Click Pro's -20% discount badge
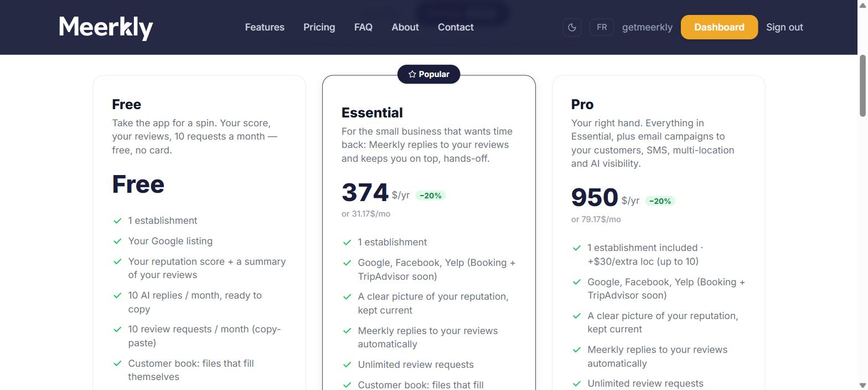This screenshot has height=390, width=868. click(x=660, y=201)
